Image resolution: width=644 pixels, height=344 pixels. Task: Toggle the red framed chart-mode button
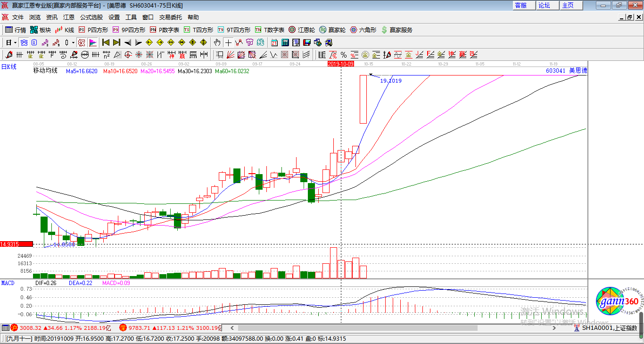coord(82,42)
